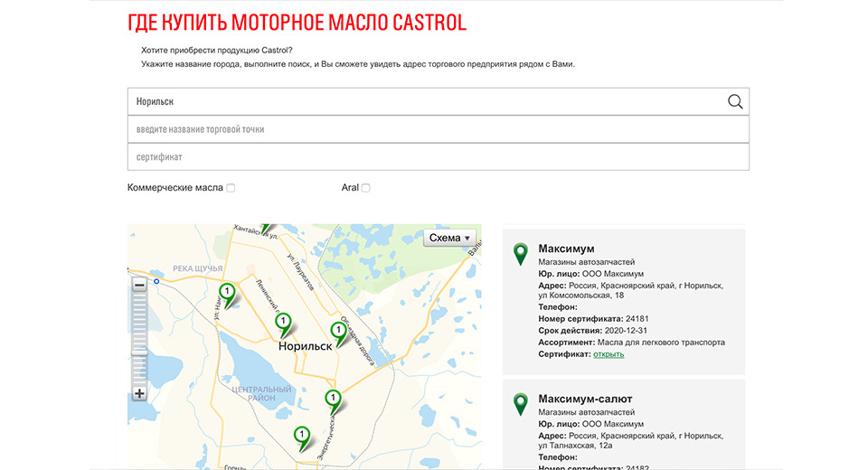The height and width of the screenshot is (470, 868).
Task: Focus the сертификат input field
Action: coord(438,156)
